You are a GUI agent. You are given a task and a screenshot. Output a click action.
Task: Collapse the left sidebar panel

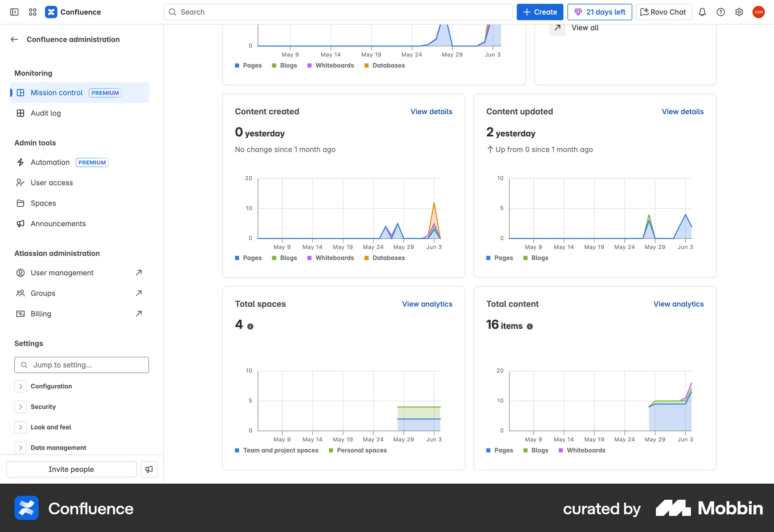[14, 12]
